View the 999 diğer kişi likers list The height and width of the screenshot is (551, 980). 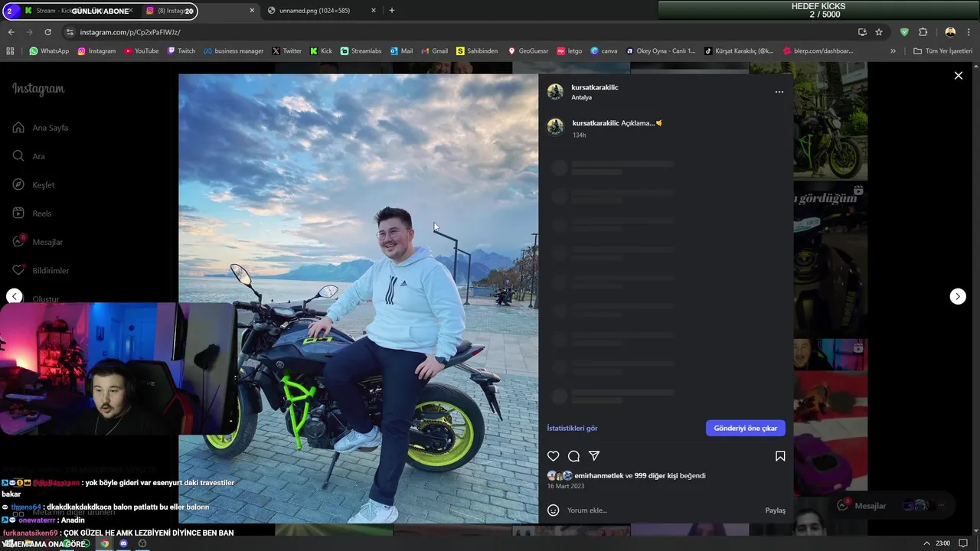coord(656,475)
